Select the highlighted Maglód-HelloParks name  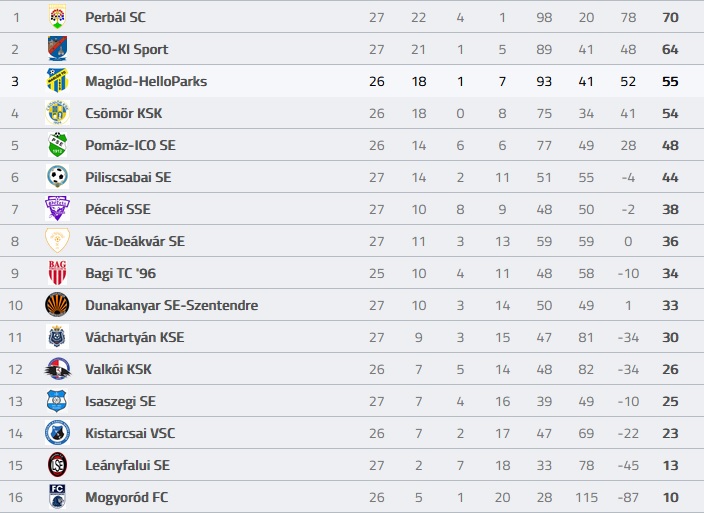coord(146,82)
